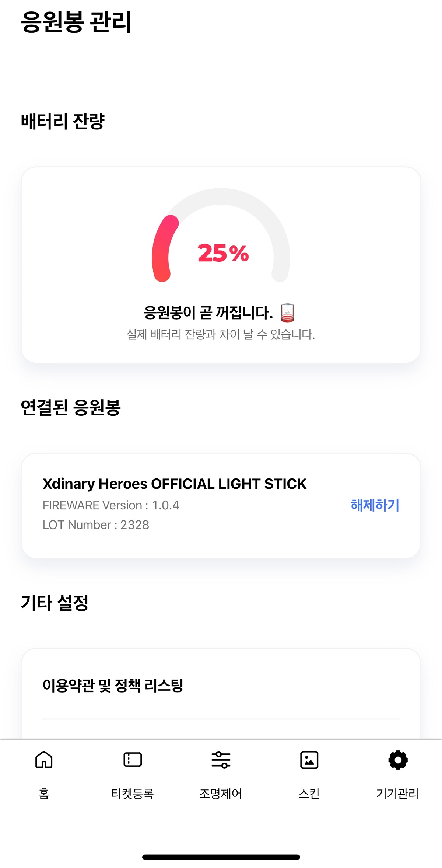This screenshot has height=868, width=442.
Task: Tap the device management gear icon
Action: coord(398,760)
